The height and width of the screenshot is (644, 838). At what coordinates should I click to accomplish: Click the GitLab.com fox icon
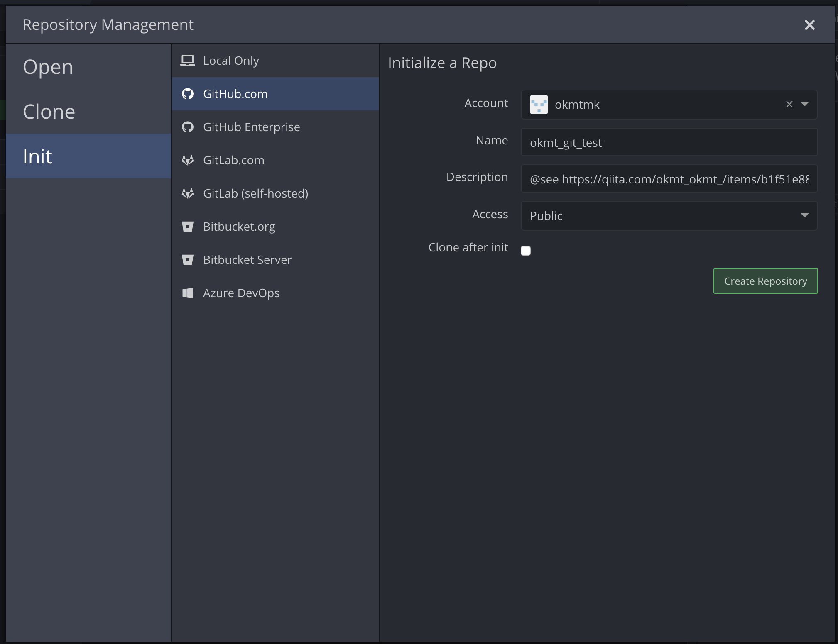[x=188, y=160]
